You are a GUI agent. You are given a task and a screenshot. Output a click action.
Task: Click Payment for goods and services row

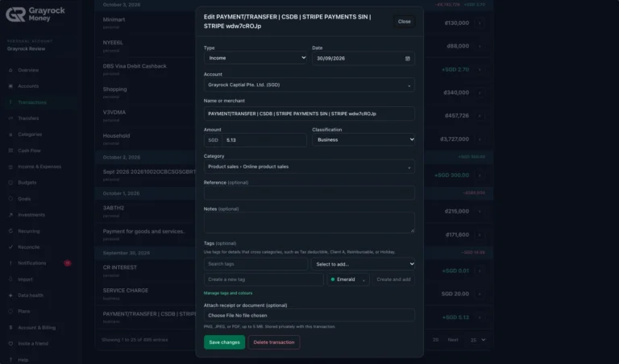click(294, 234)
